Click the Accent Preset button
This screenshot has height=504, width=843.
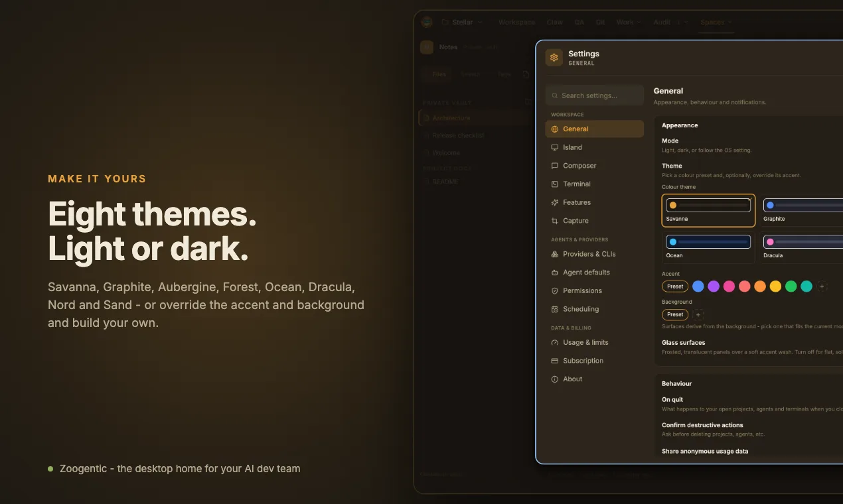(675, 286)
